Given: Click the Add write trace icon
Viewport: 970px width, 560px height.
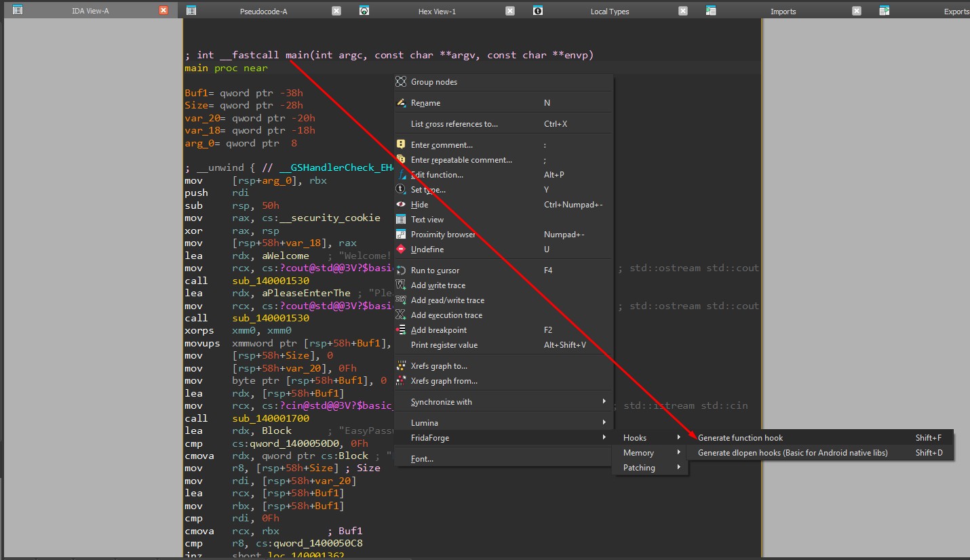Looking at the screenshot, I should click(401, 285).
